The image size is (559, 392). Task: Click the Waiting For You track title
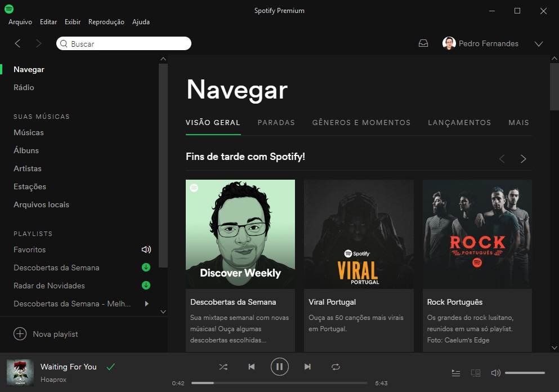69,367
